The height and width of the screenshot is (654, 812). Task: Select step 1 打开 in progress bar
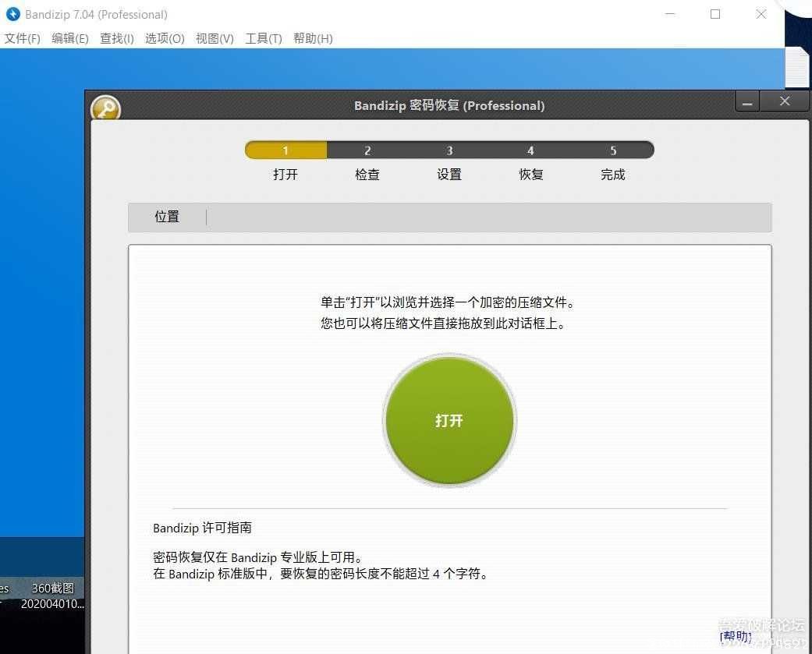[285, 150]
